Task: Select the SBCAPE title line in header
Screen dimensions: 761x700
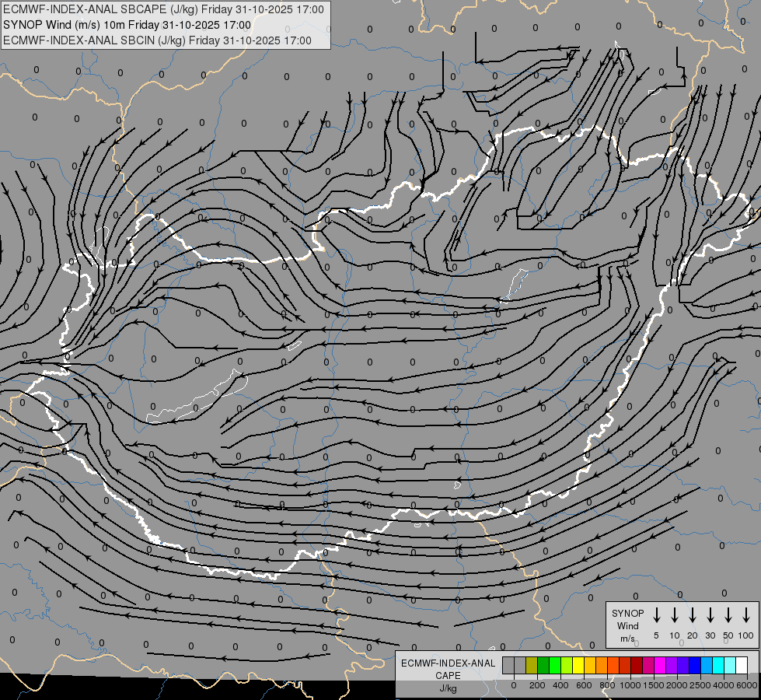Action: (x=163, y=9)
